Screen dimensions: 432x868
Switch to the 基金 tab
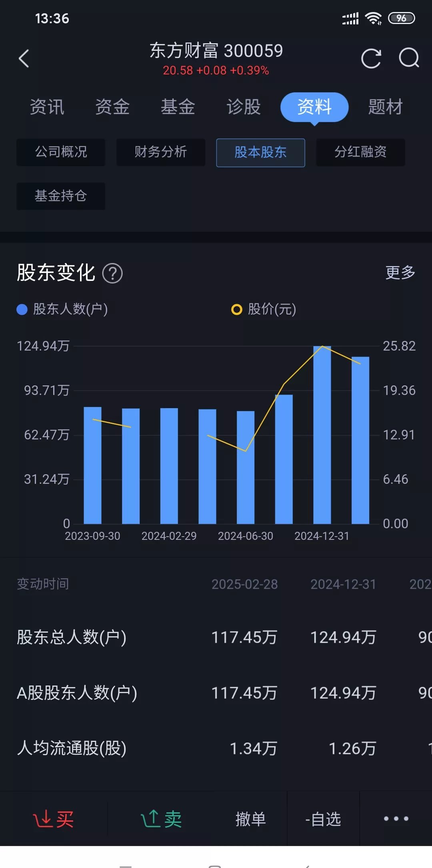pyautogui.click(x=178, y=107)
